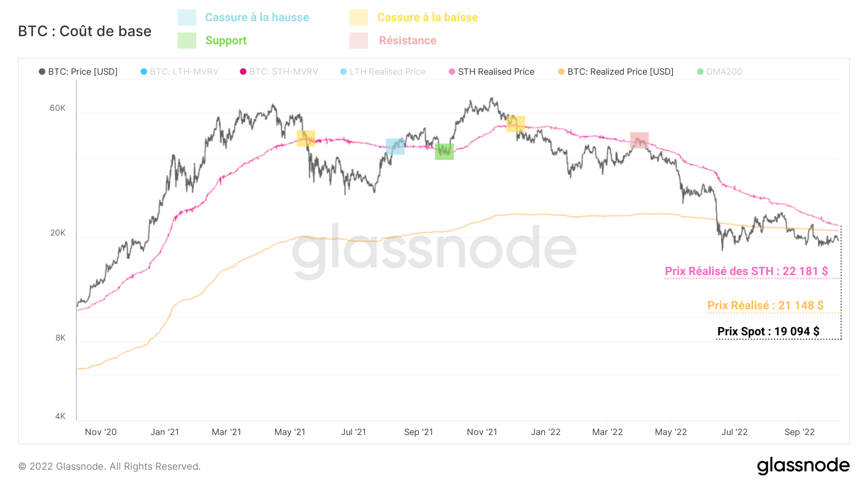This screenshot has width=868, height=488.
Task: Enable the DMA200 legend series
Action: click(x=719, y=72)
